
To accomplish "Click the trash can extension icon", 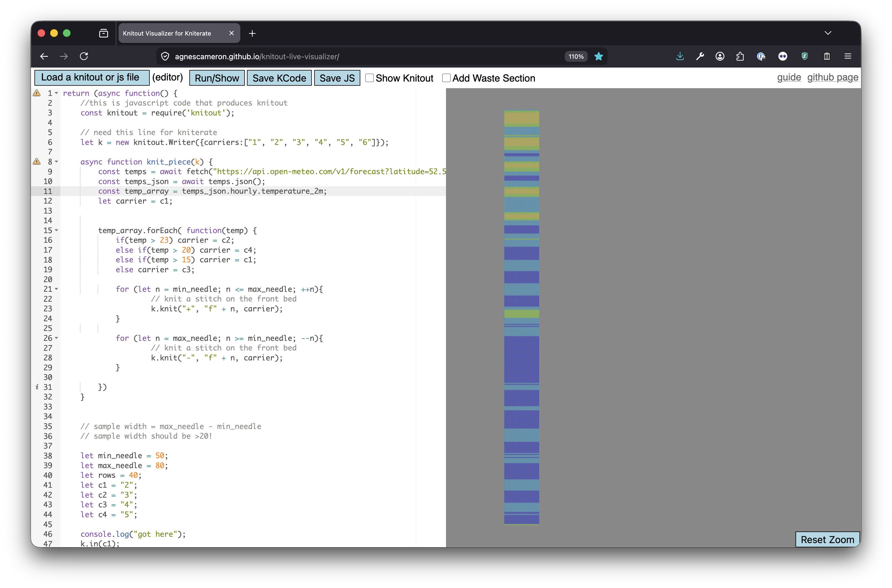I will pos(827,56).
